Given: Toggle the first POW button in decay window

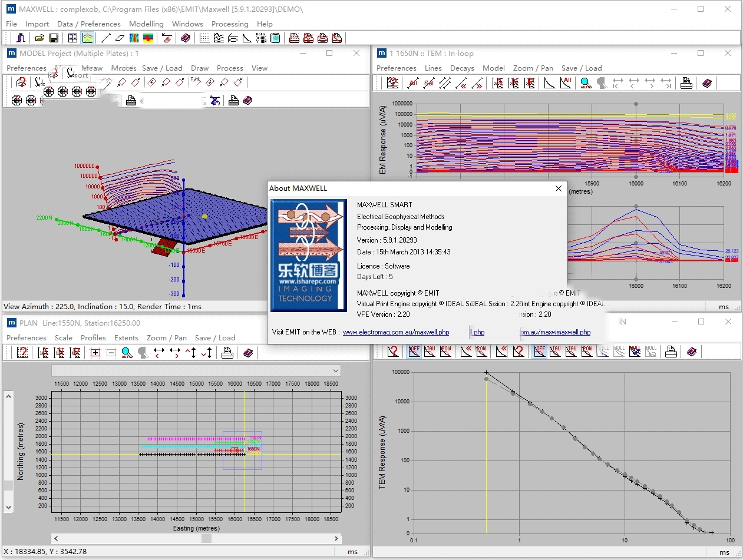Looking at the screenshot, I should [446, 351].
